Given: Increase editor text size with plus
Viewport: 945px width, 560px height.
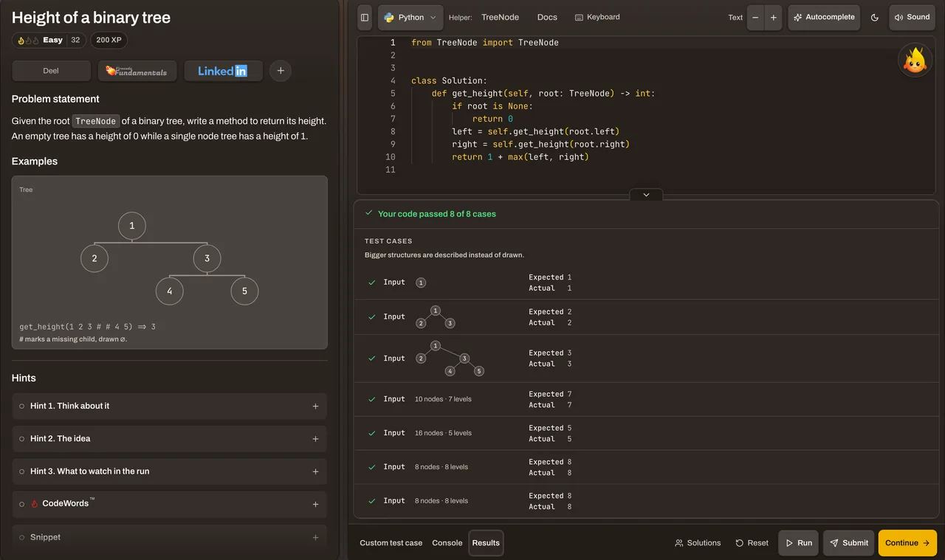Looking at the screenshot, I should click(x=773, y=18).
